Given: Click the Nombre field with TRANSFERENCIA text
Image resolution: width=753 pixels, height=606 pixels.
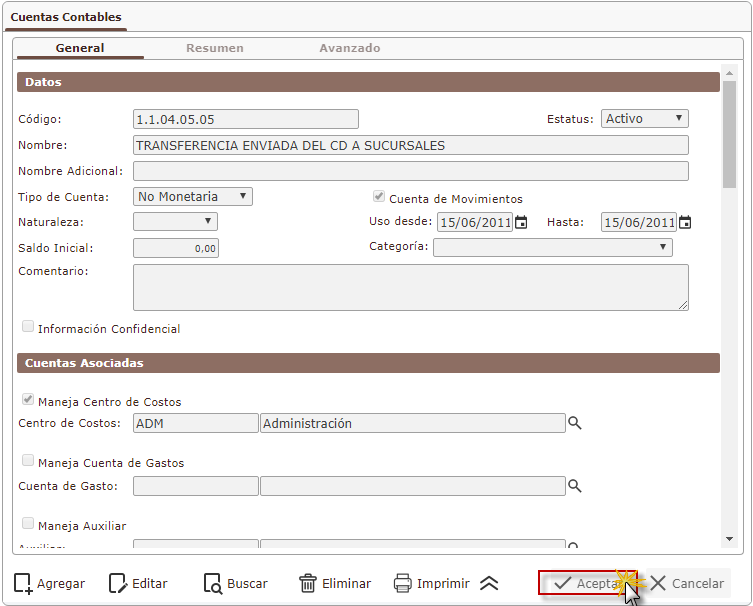Looking at the screenshot, I should pyautogui.click(x=411, y=145).
